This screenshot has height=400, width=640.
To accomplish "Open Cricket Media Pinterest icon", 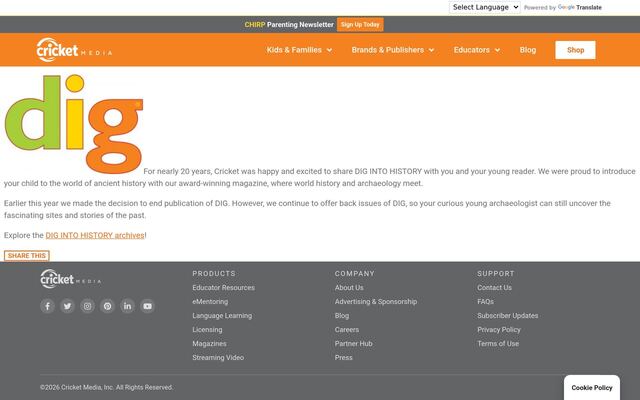I will [107, 306].
